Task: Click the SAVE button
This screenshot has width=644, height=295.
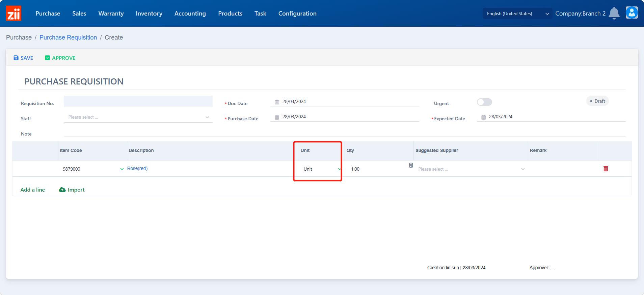Action: pos(23,58)
